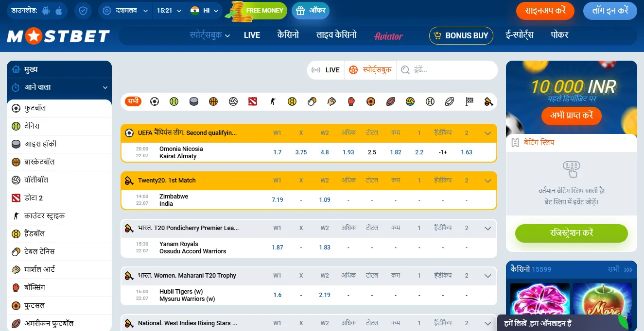This screenshot has width=644, height=331.
Task: Select W2 odds 1.09 for India
Action: pyautogui.click(x=325, y=200)
